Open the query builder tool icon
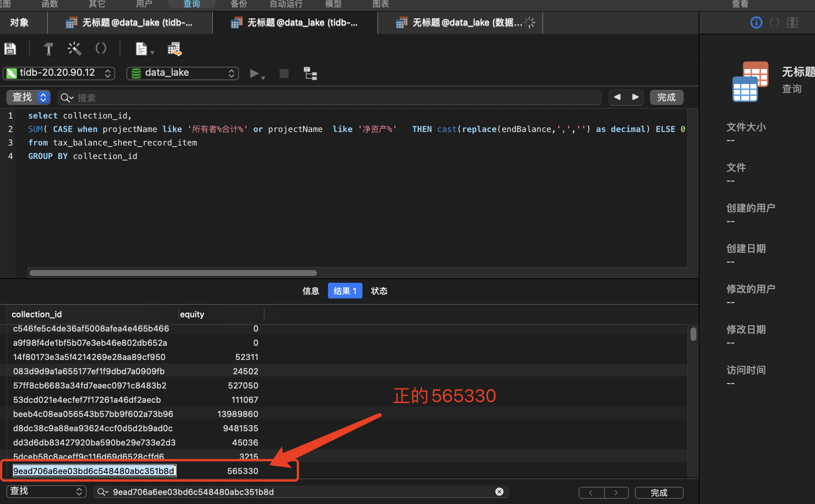815x504 pixels. point(48,49)
